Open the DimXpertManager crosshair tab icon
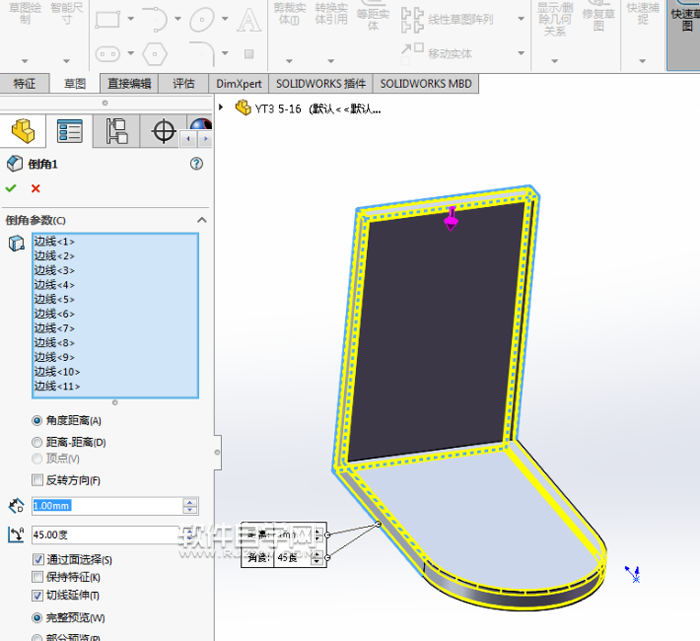 click(x=163, y=131)
